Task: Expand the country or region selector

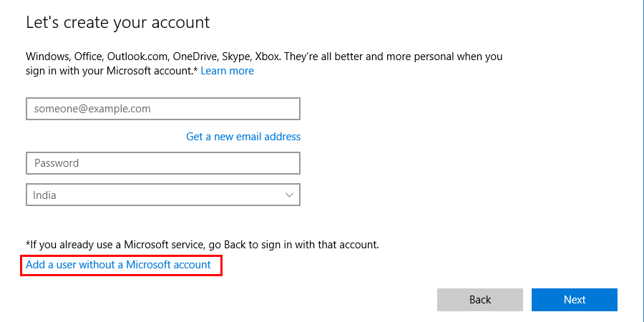Action: click(162, 195)
